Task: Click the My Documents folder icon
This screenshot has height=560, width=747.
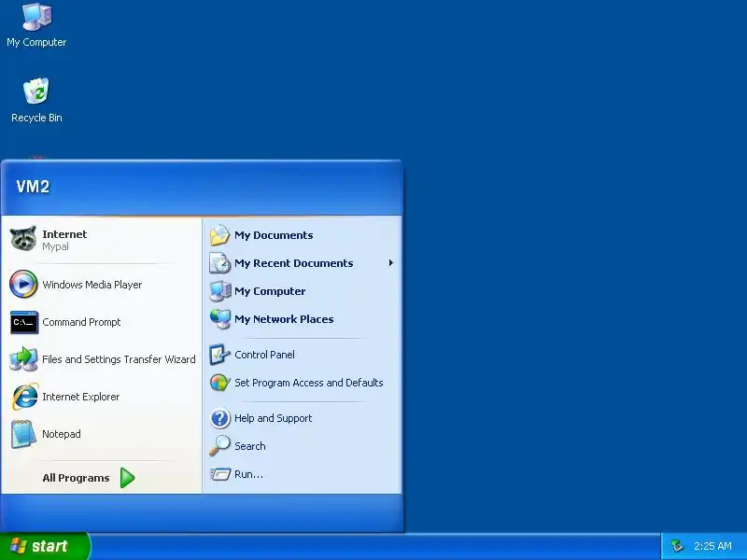Action: point(219,235)
